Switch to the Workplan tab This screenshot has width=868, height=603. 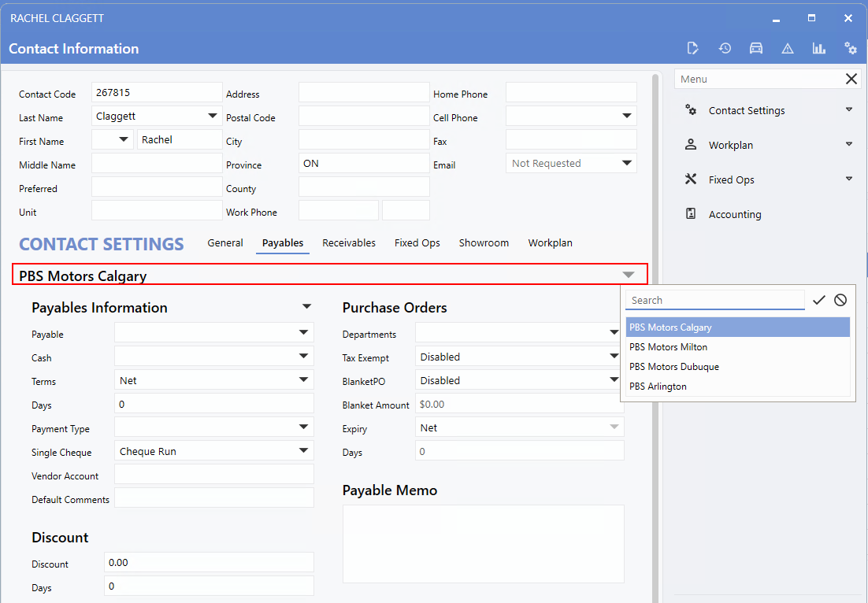pyautogui.click(x=551, y=243)
